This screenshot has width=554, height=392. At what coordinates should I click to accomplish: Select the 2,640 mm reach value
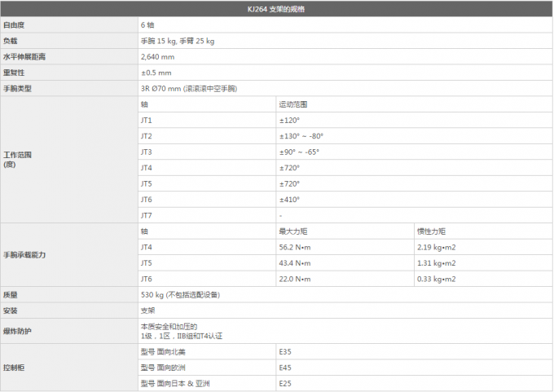click(x=156, y=57)
